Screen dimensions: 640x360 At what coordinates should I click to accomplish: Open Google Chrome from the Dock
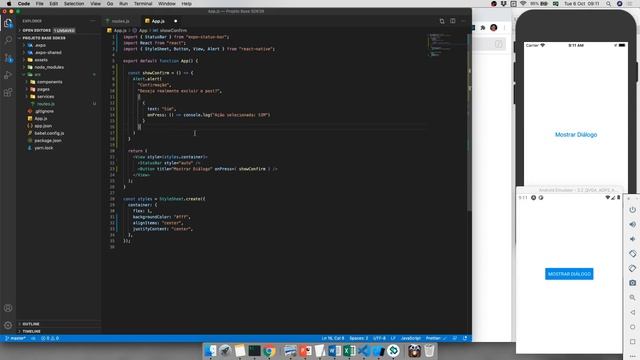[x=269, y=351]
